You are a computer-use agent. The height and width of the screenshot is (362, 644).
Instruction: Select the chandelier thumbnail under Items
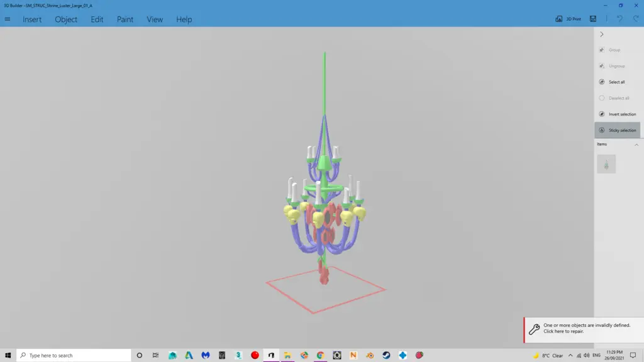pyautogui.click(x=606, y=164)
